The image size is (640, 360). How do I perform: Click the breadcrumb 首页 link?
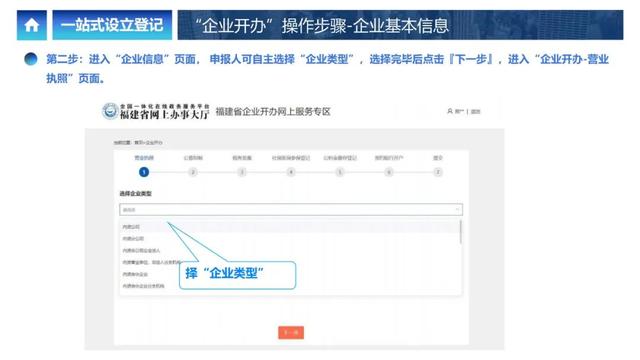tap(139, 142)
